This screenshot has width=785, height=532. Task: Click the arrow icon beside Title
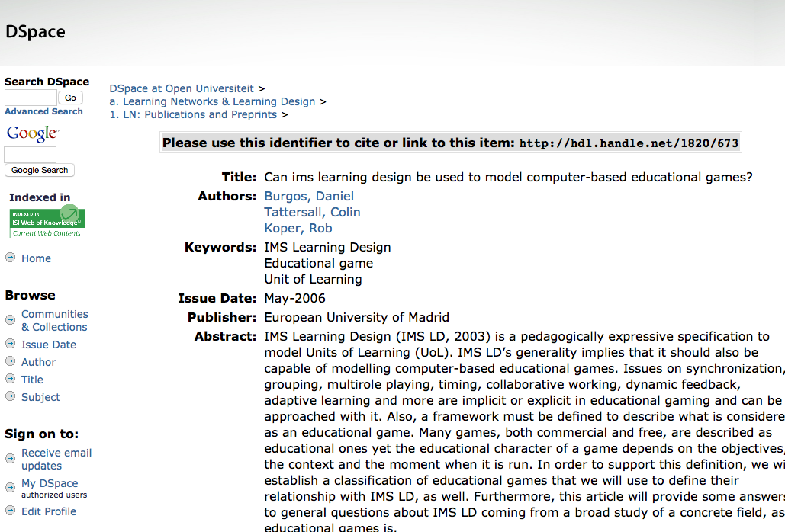[10, 379]
